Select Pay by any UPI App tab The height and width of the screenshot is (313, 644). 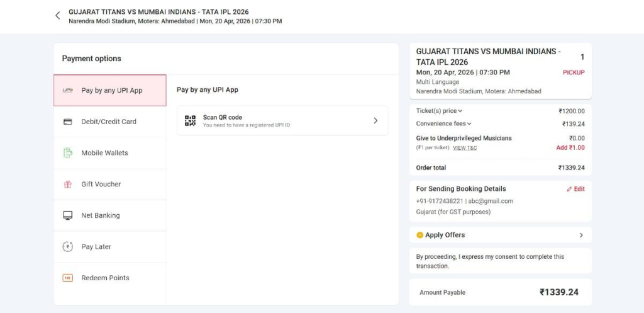111,91
